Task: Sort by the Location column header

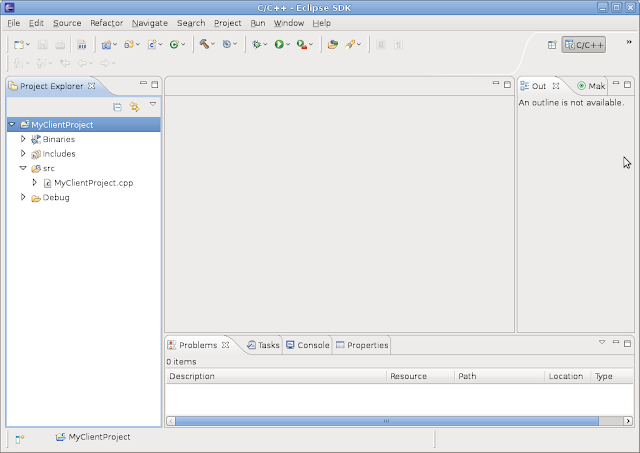Action: 568,376
